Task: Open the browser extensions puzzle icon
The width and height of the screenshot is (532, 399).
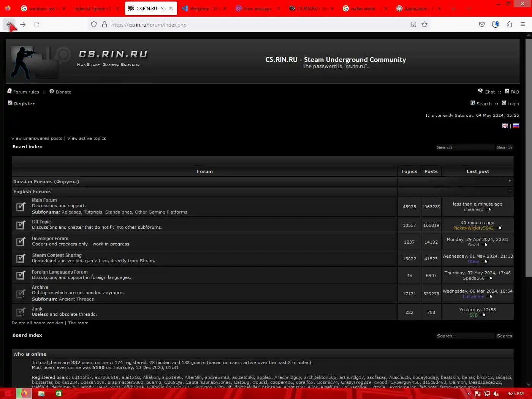Action: click(509, 25)
